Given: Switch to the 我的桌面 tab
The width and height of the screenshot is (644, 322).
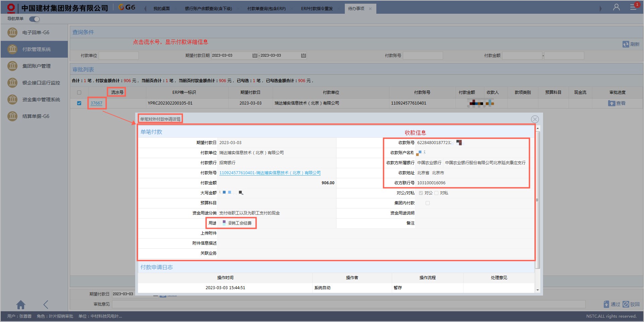Looking at the screenshot, I should (162, 9).
